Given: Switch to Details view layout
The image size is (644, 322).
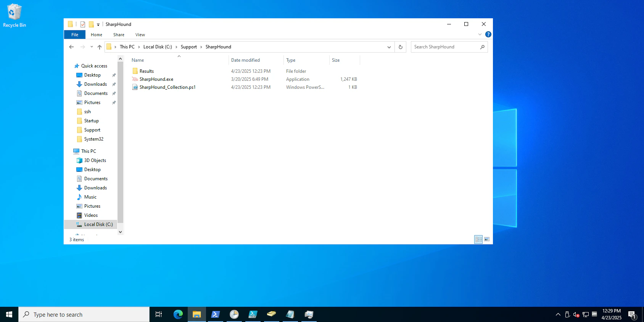Looking at the screenshot, I should (478, 239).
